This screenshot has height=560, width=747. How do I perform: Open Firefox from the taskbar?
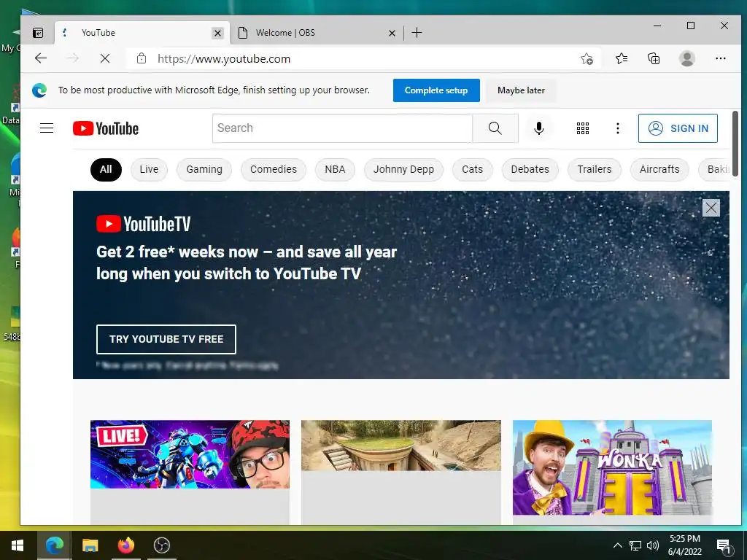pyautogui.click(x=126, y=545)
